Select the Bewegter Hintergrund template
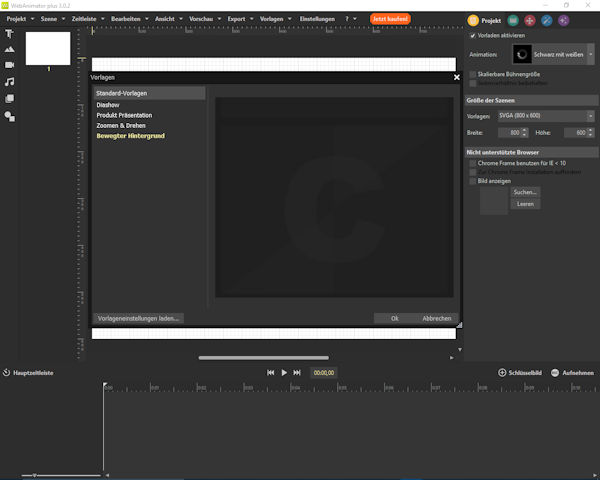The image size is (600, 480). (130, 136)
